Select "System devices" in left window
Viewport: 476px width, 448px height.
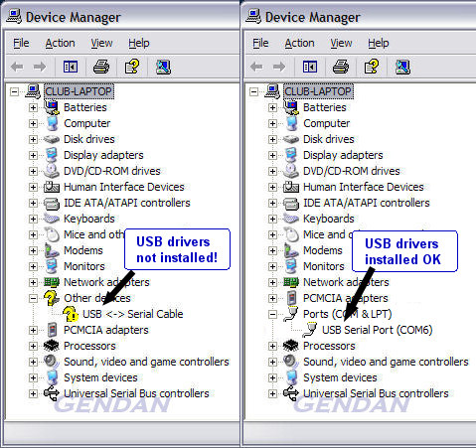pos(100,377)
